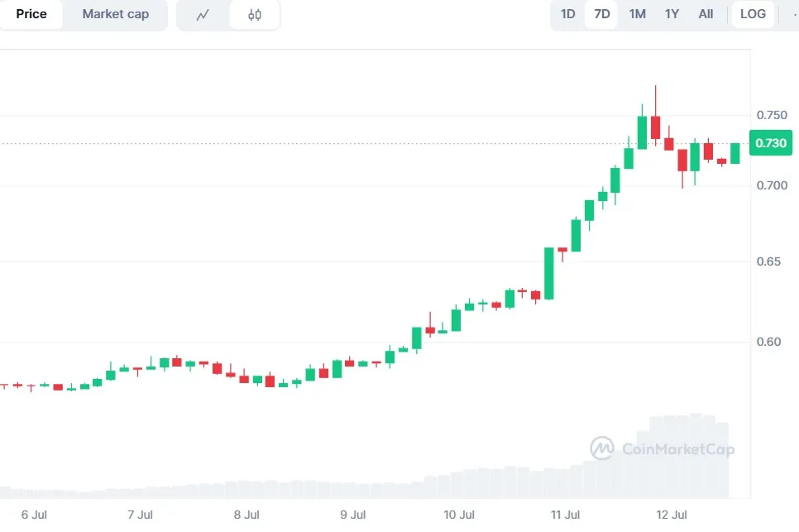Switch to the Market cap tab

tap(115, 14)
